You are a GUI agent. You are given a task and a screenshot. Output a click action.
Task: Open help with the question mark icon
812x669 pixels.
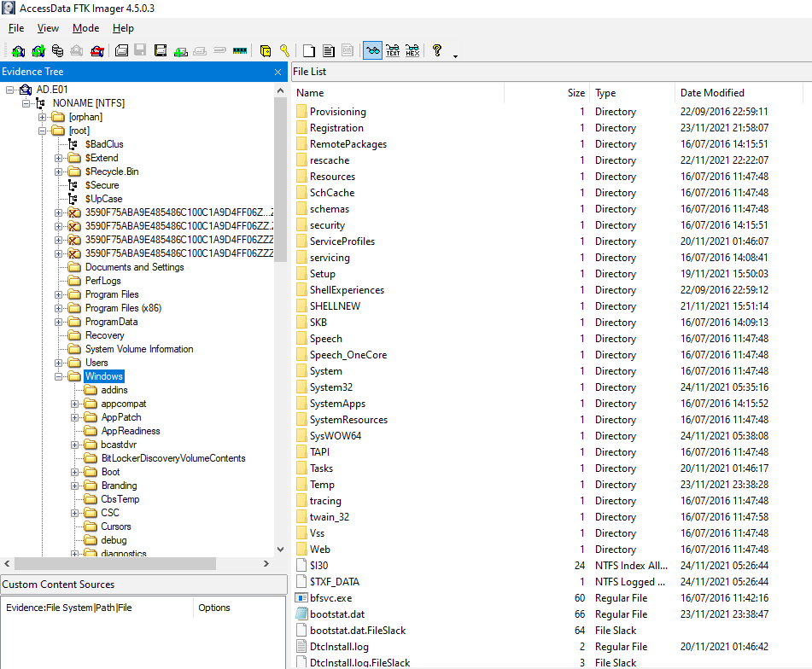coord(437,51)
